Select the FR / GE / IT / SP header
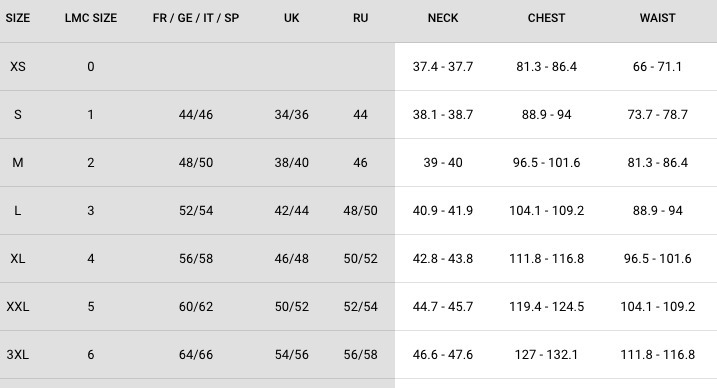This screenshot has width=717, height=388. (196, 18)
